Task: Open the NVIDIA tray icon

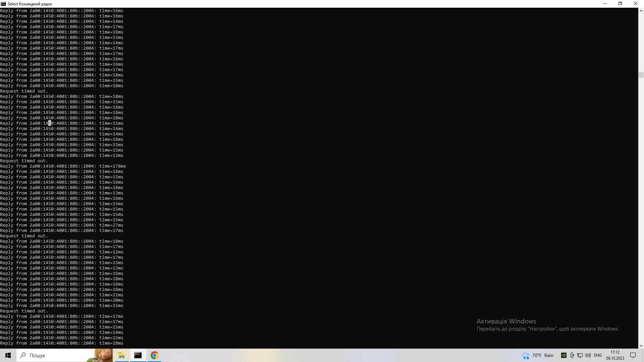Action: coord(564,355)
